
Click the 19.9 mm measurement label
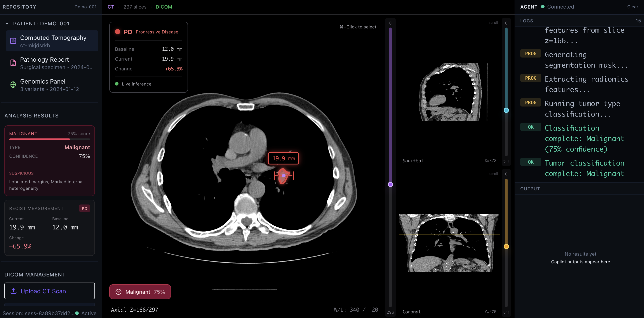coord(283,158)
